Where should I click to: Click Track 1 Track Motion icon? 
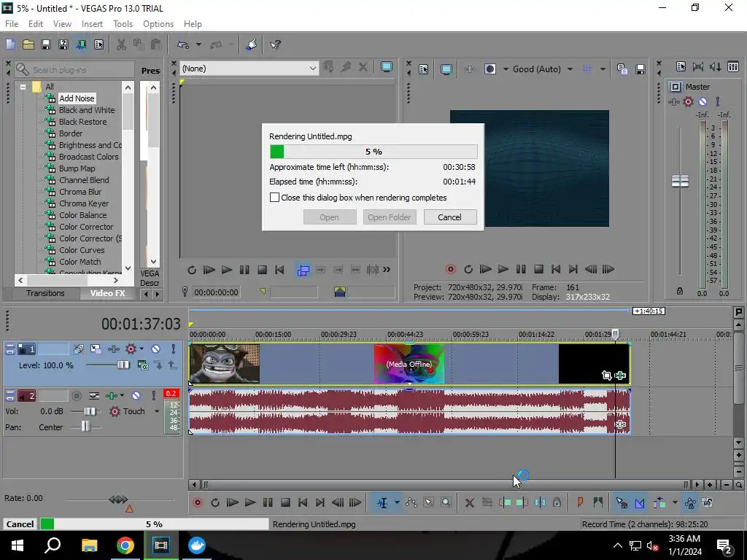coord(96,349)
